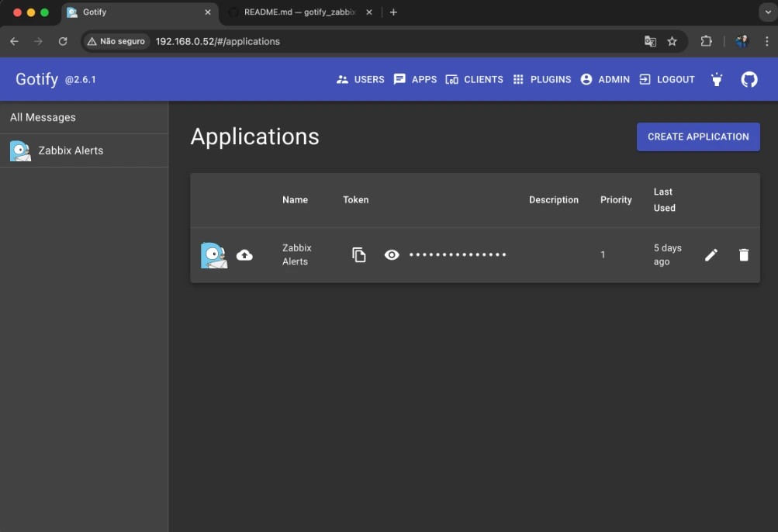Upload image for Zabbix Alerts application
The width and height of the screenshot is (778, 532).
(244, 255)
